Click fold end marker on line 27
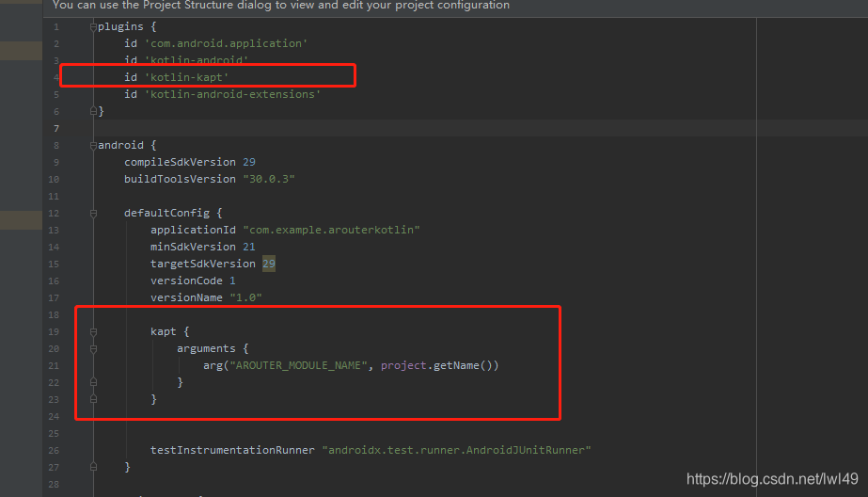 [93, 467]
